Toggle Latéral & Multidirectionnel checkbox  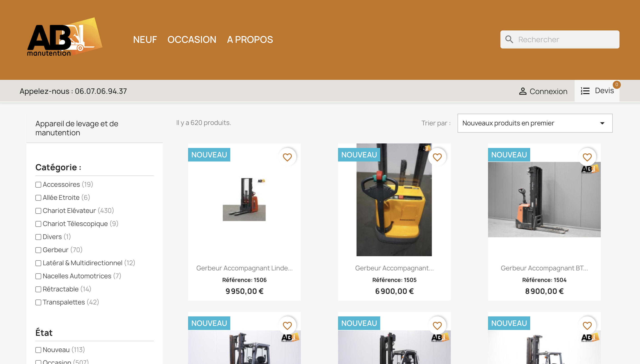[38, 263]
